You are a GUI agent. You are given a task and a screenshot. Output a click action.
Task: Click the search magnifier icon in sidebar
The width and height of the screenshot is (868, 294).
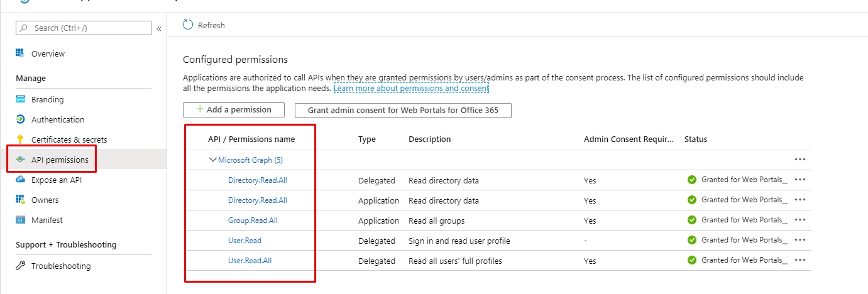(24, 28)
